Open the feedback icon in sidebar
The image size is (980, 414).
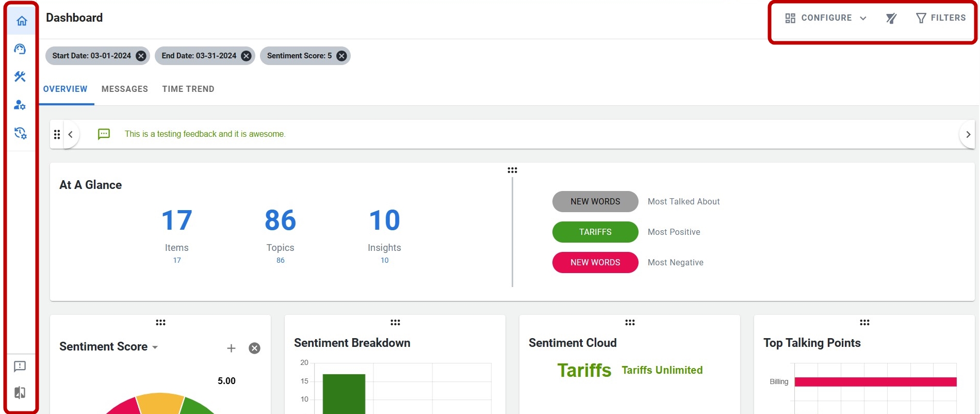click(20, 367)
